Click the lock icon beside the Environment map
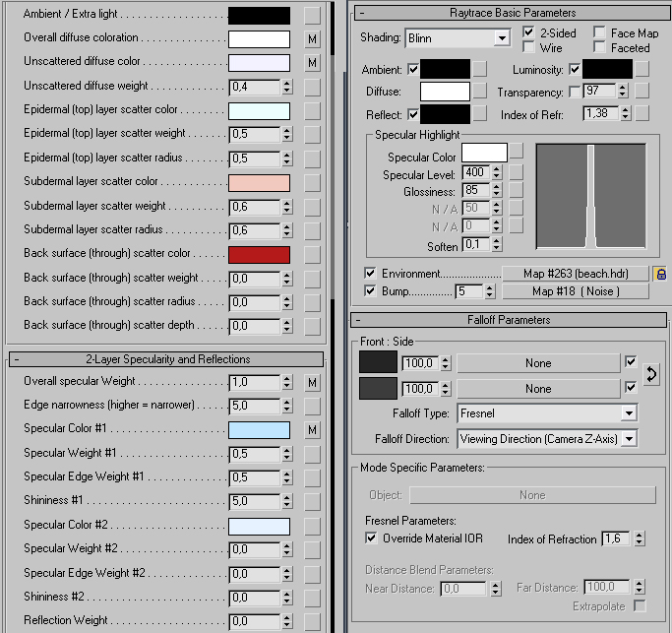 [661, 274]
